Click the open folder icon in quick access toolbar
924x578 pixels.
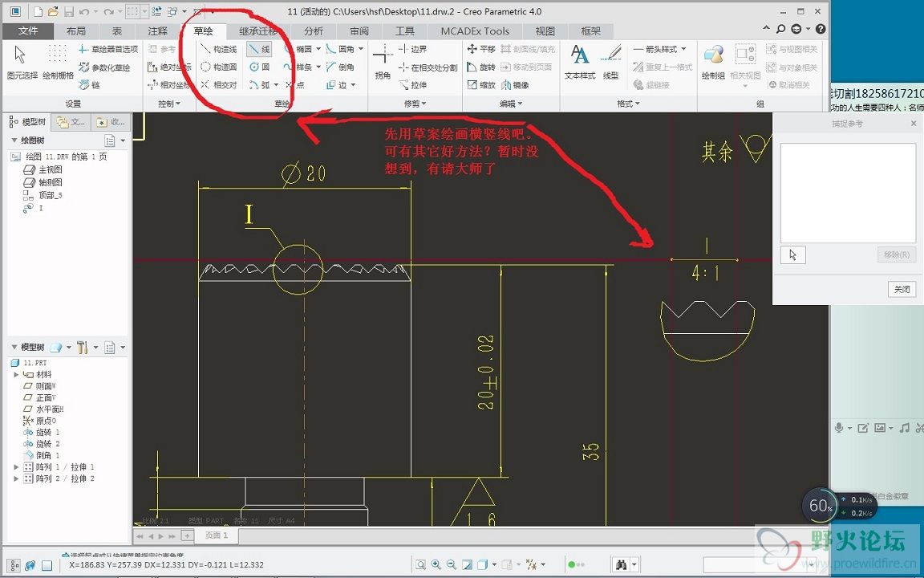pos(53,12)
